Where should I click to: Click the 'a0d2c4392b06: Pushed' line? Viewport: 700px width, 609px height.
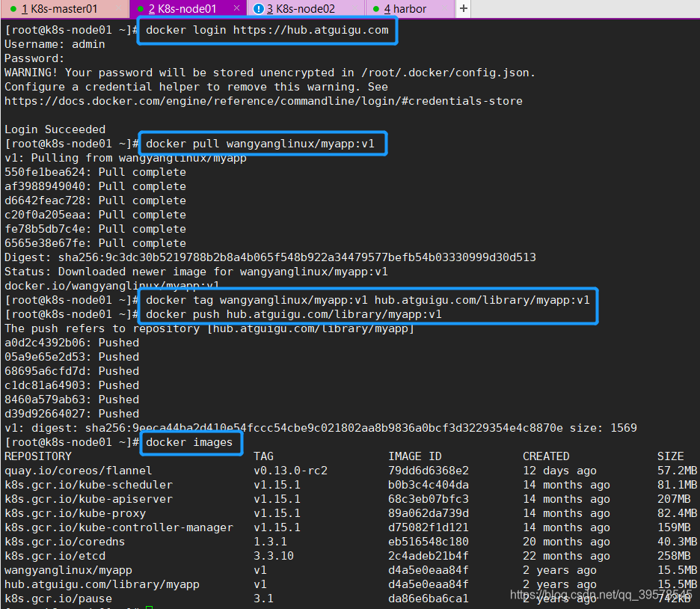(x=72, y=343)
